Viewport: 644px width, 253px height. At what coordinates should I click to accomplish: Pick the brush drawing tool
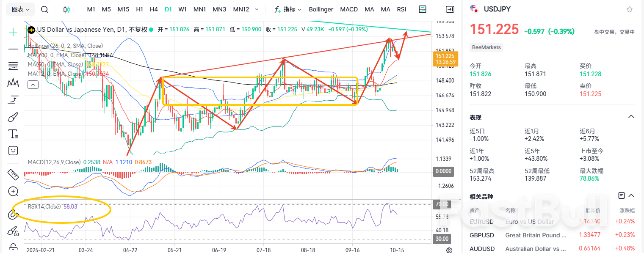tap(13, 117)
